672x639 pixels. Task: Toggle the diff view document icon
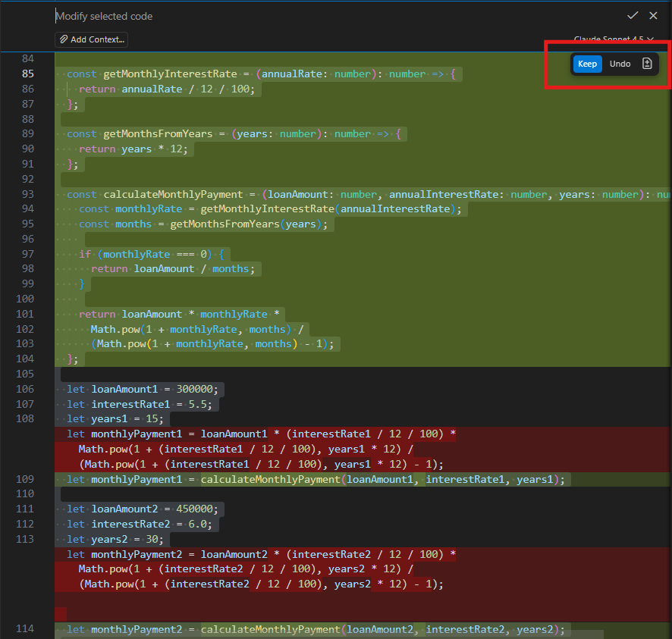tap(647, 64)
